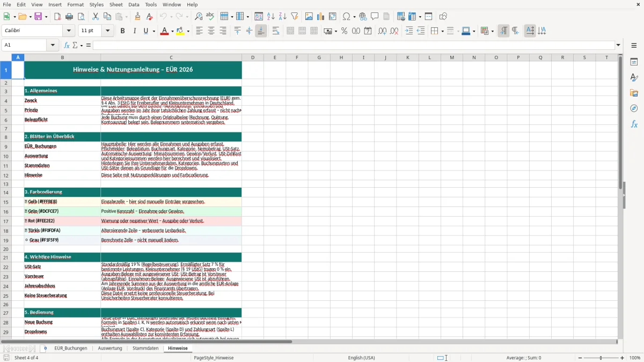
Task: Open the background color dropdown arrow
Action: pyautogui.click(x=188, y=31)
